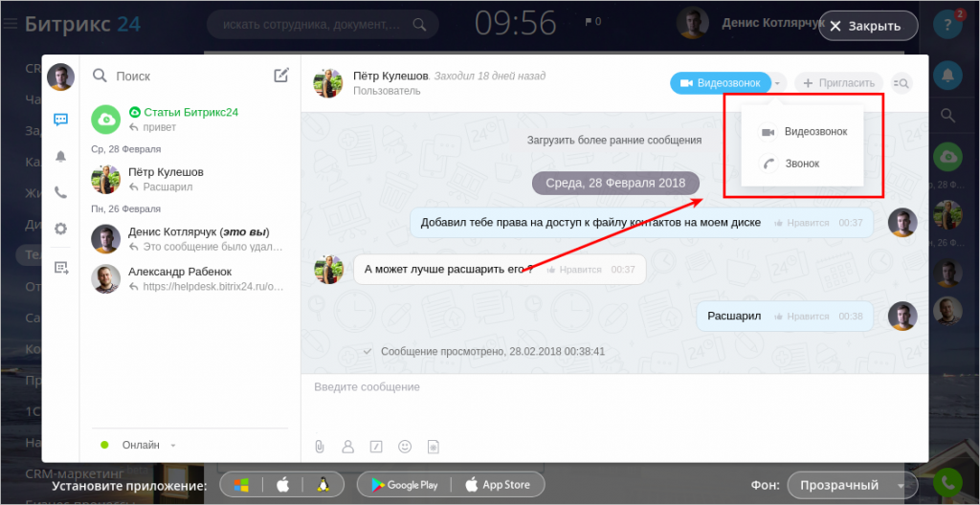Open the Фон Прозрачный dropdown
The width and height of the screenshot is (980, 505).
852,486
